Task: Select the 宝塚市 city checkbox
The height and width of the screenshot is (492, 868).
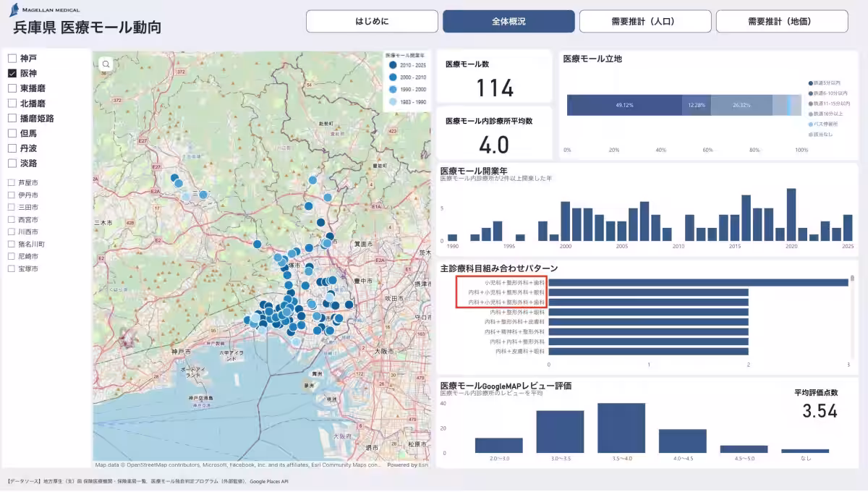Action: 12,268
